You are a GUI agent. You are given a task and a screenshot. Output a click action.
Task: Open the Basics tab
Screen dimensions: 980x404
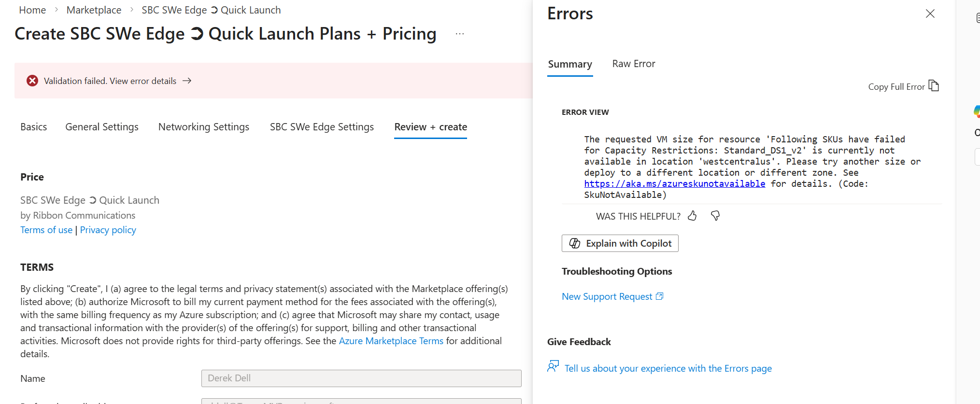pyautogui.click(x=34, y=127)
